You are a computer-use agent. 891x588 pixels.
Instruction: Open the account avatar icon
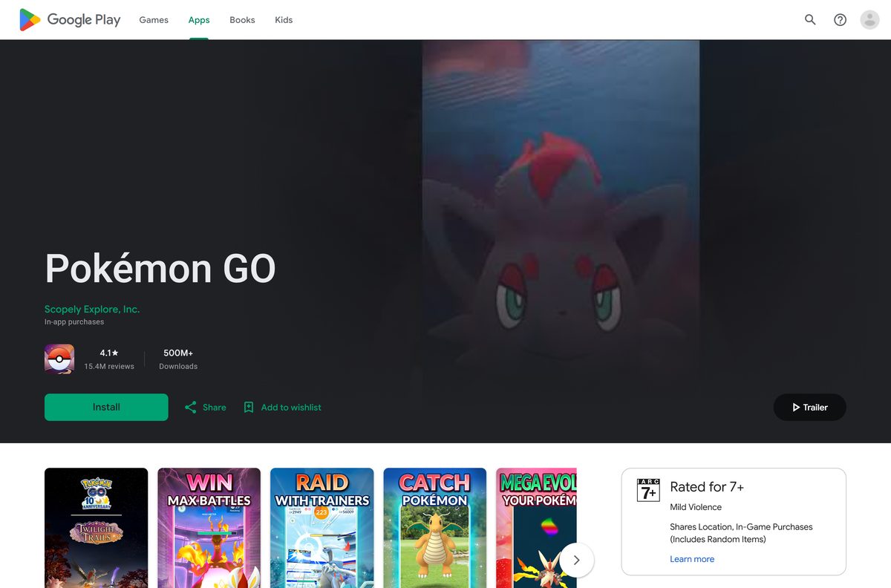click(869, 20)
